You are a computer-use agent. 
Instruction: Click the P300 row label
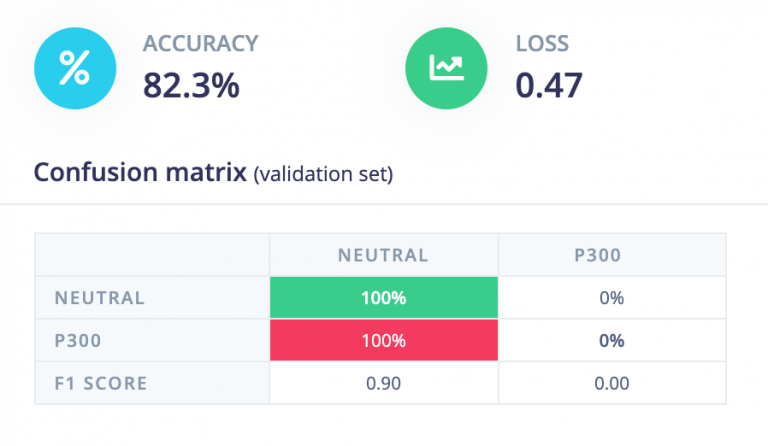point(82,340)
